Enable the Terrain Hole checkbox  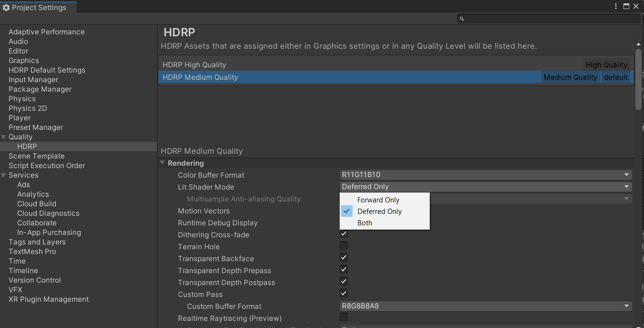[343, 246]
